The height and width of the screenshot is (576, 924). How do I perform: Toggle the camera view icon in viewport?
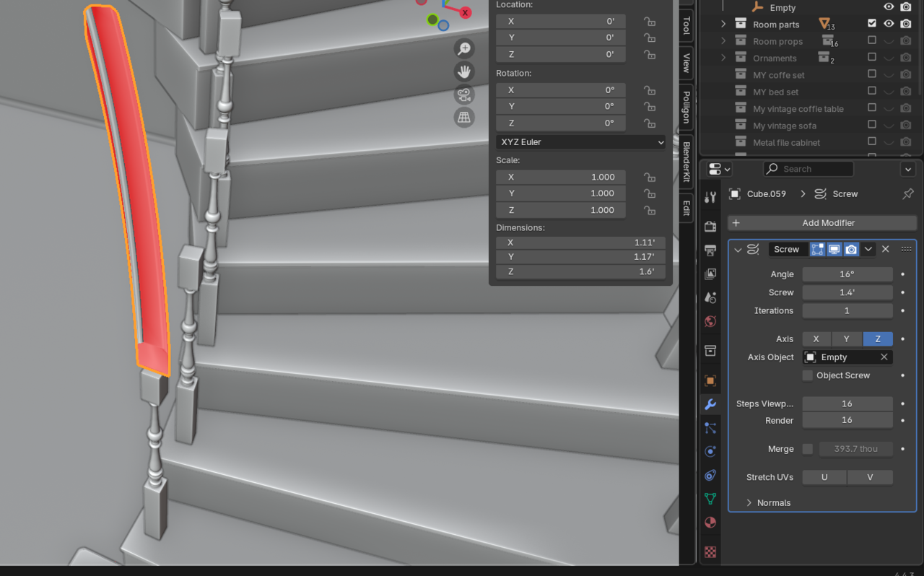pos(464,95)
